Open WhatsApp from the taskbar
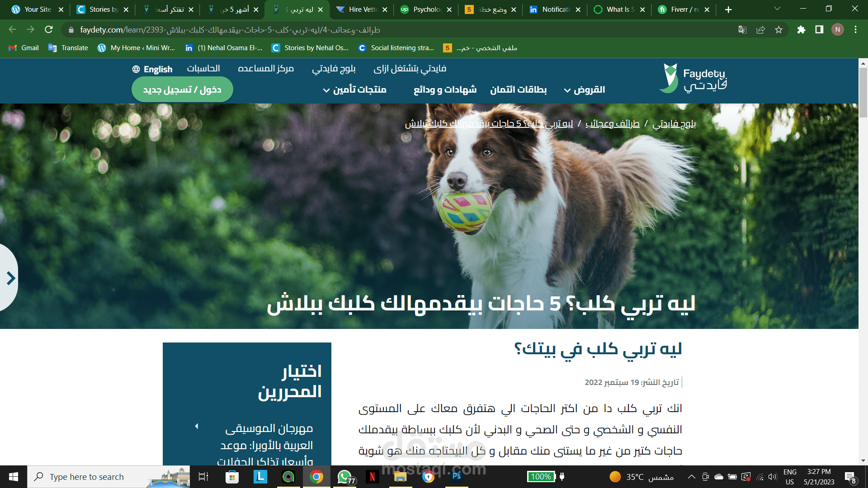This screenshot has width=868, height=488. tap(345, 477)
